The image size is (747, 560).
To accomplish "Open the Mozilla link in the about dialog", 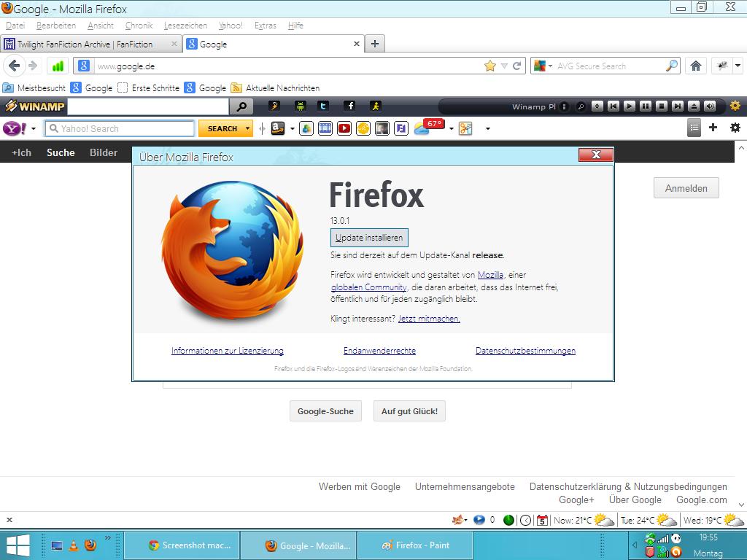I will pos(490,275).
